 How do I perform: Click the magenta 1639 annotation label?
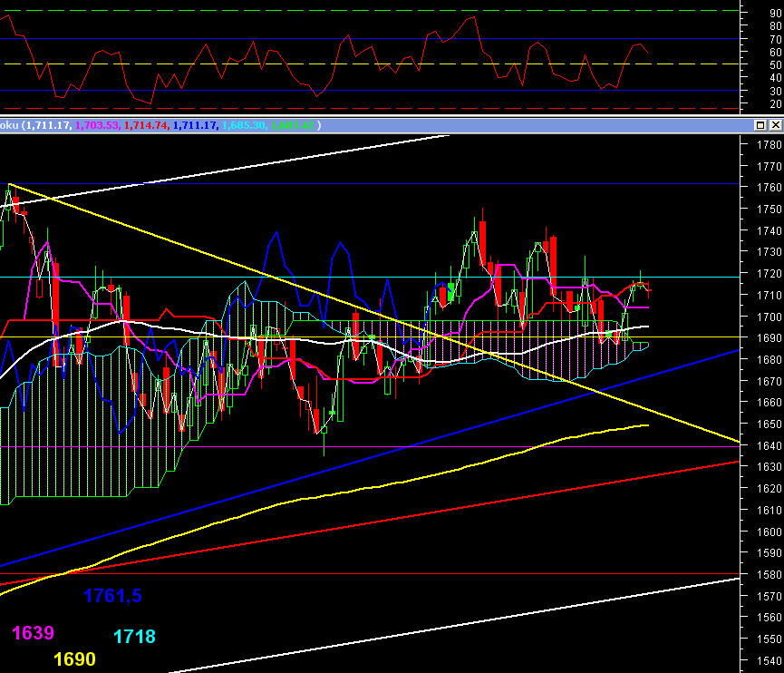(x=33, y=633)
